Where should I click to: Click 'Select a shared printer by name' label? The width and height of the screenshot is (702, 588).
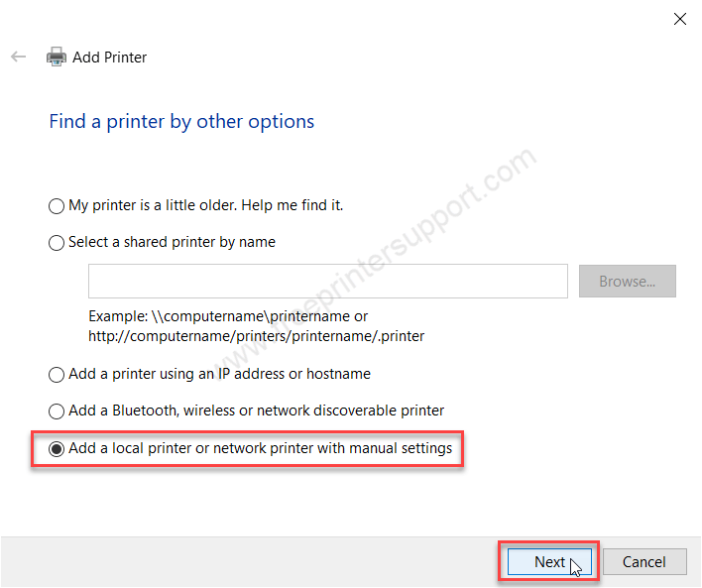pyautogui.click(x=172, y=242)
